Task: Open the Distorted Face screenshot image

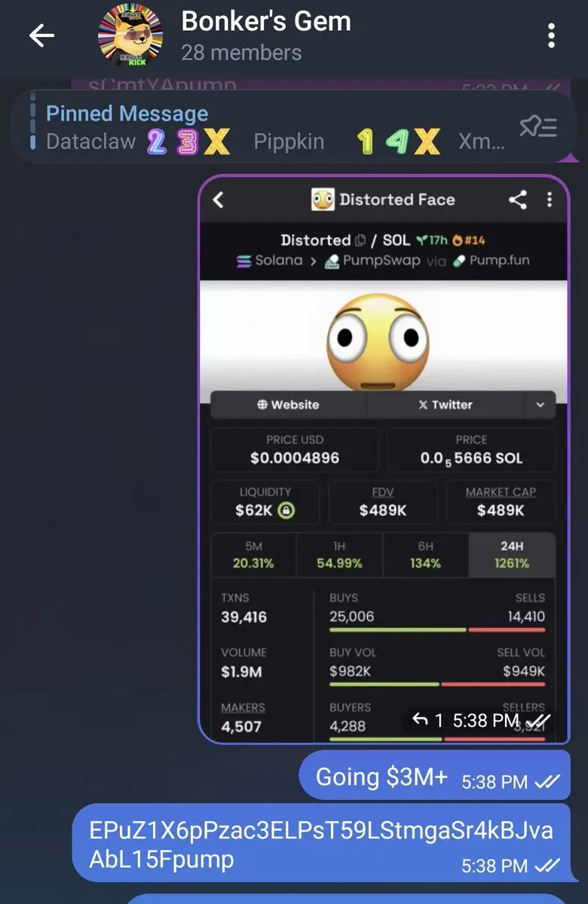Action: pyautogui.click(x=384, y=459)
